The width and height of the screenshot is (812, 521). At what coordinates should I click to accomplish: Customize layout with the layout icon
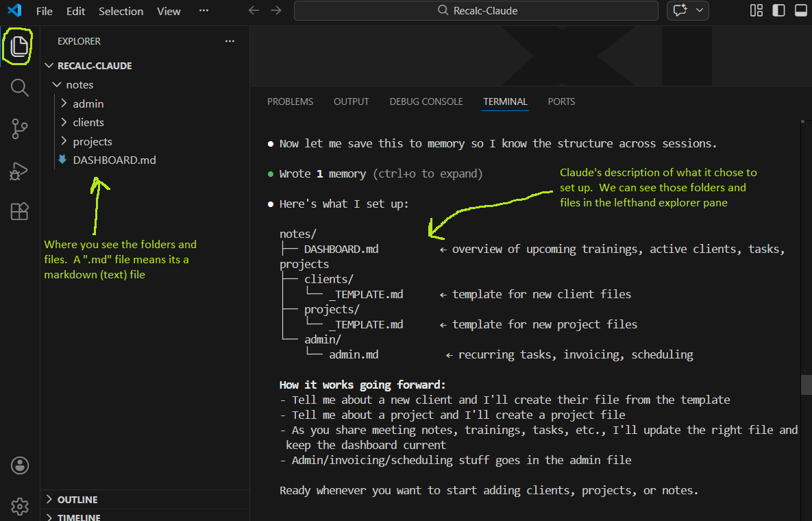coord(756,10)
